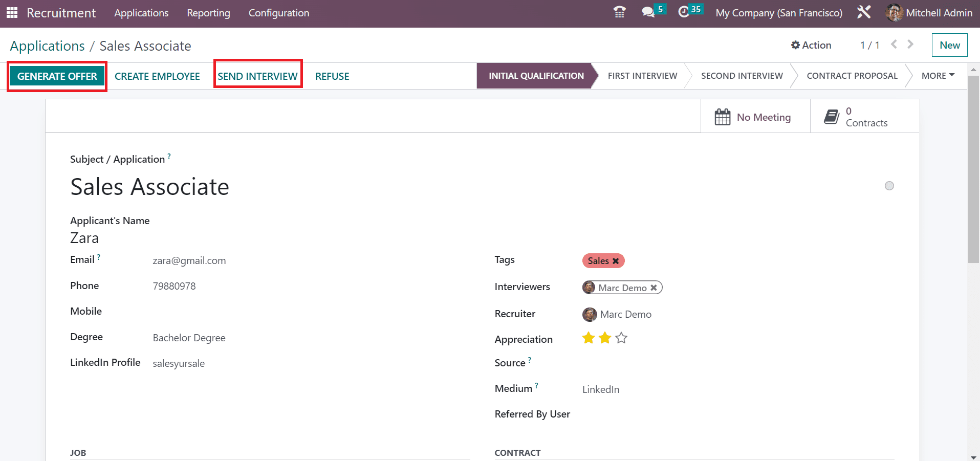Expand the MORE stages dropdown
Image resolution: width=980 pixels, height=461 pixels.
[x=938, y=76]
